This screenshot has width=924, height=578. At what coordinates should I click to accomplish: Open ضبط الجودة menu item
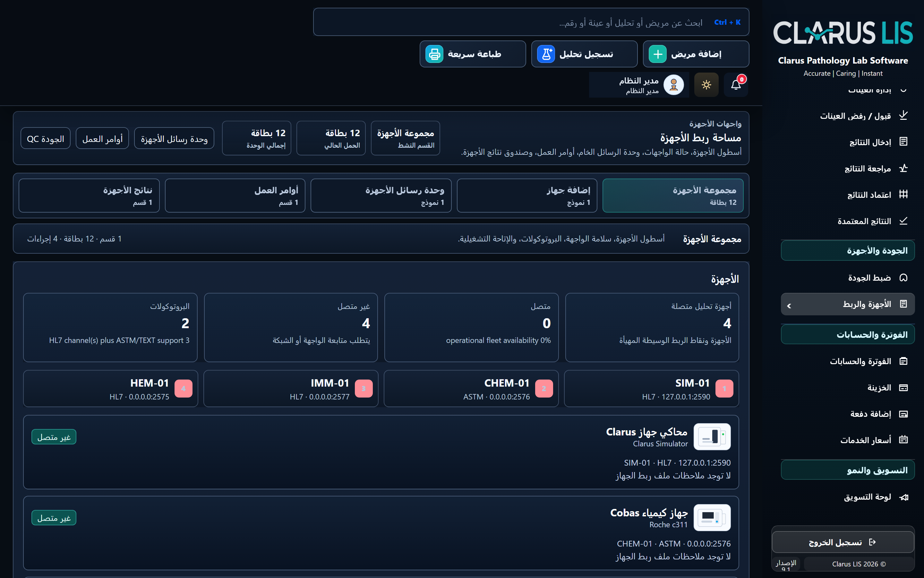pyautogui.click(x=848, y=277)
